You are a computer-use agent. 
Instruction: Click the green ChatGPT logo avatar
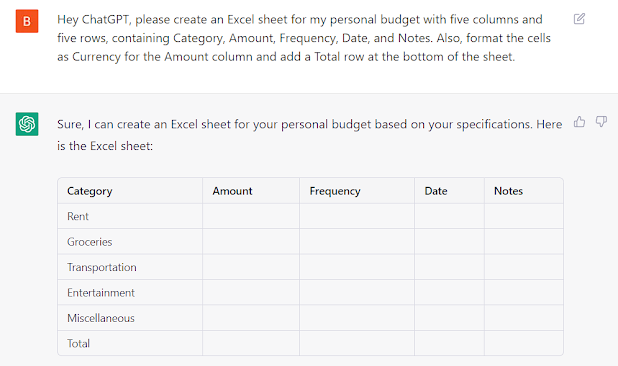point(27,124)
